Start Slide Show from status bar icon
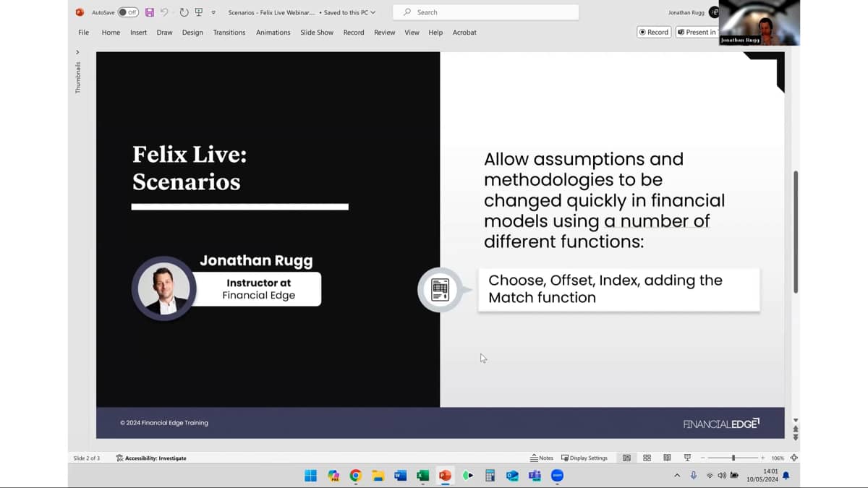Viewport: 868px width, 488px height. (x=687, y=458)
